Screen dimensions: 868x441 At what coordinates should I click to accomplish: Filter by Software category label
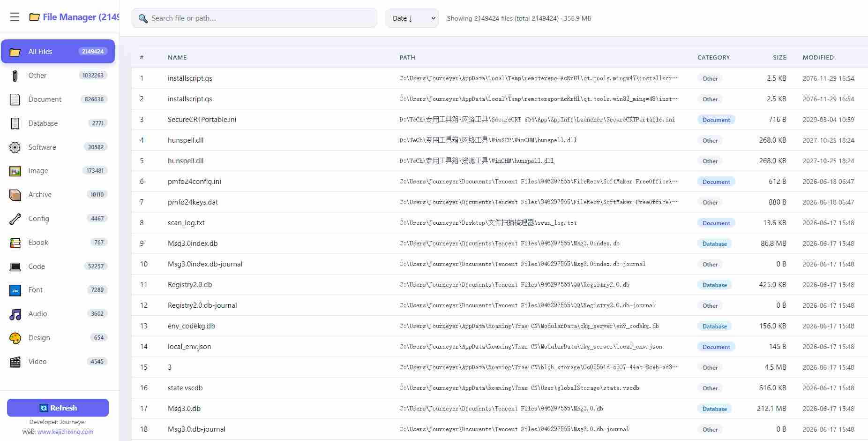point(42,147)
